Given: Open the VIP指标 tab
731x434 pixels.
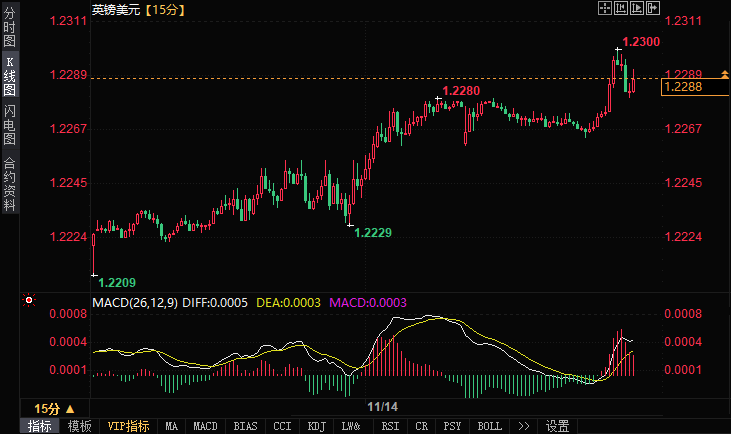Looking at the screenshot, I should tap(128, 426).
